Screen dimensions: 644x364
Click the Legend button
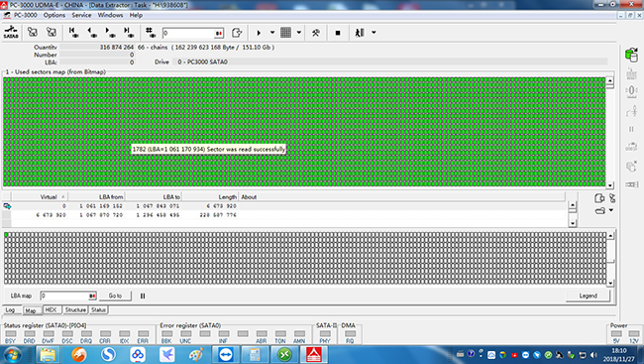(x=589, y=296)
